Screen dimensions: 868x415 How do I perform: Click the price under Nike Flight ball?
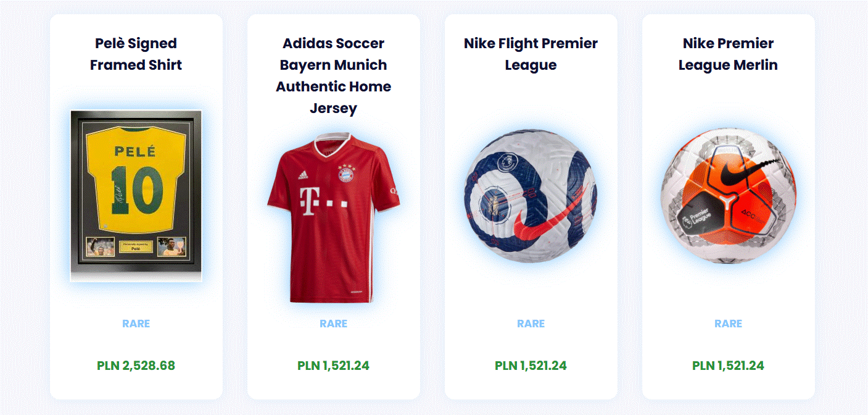[x=531, y=366]
